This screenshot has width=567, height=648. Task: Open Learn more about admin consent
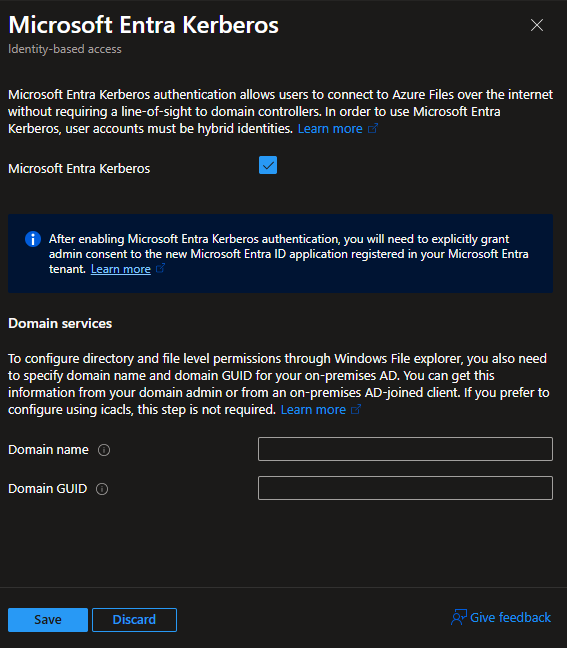click(121, 269)
